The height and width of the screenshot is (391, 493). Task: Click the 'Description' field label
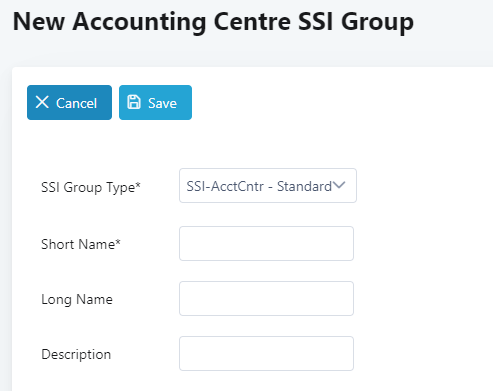76,354
